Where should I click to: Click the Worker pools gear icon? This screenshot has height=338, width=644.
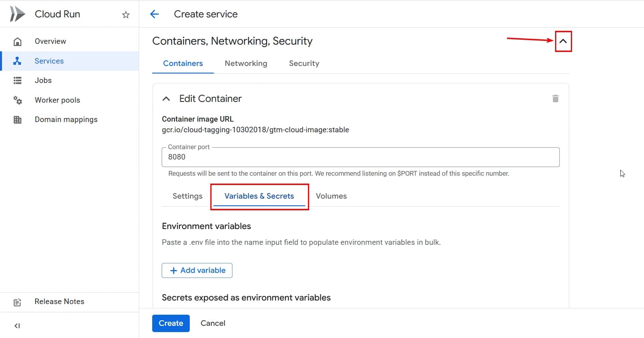[x=17, y=100]
